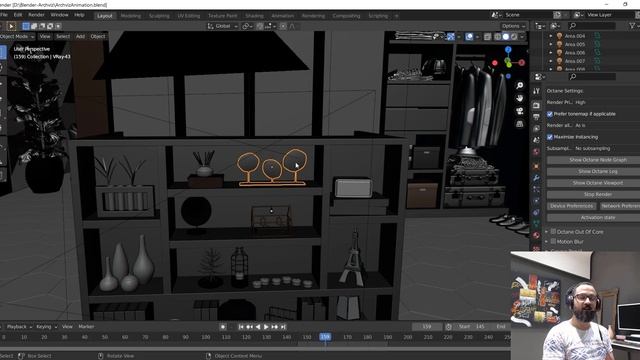Screen dimensions: 640x360
Task: Open the View Layer properties tab icon
Action: (x=536, y=129)
